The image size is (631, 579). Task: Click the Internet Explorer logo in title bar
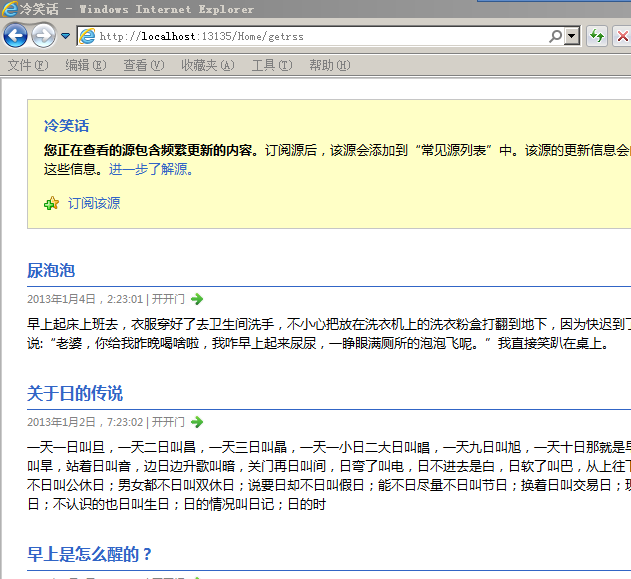point(10,9)
